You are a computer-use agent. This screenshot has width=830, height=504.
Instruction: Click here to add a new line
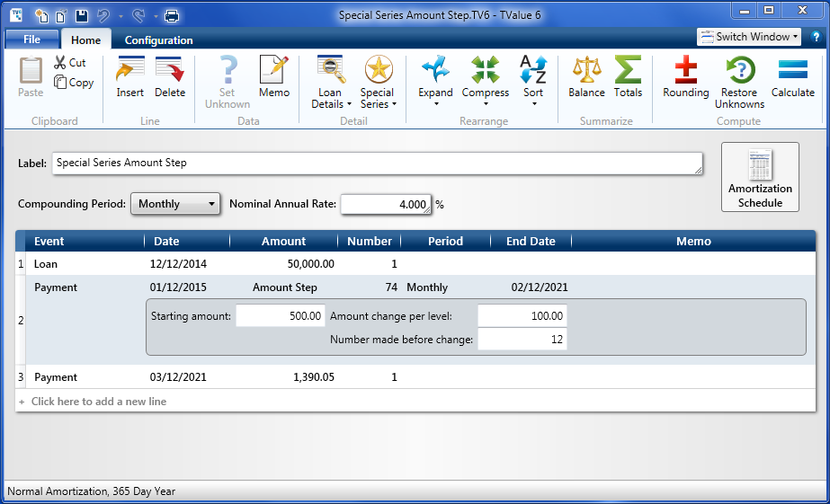[98, 402]
